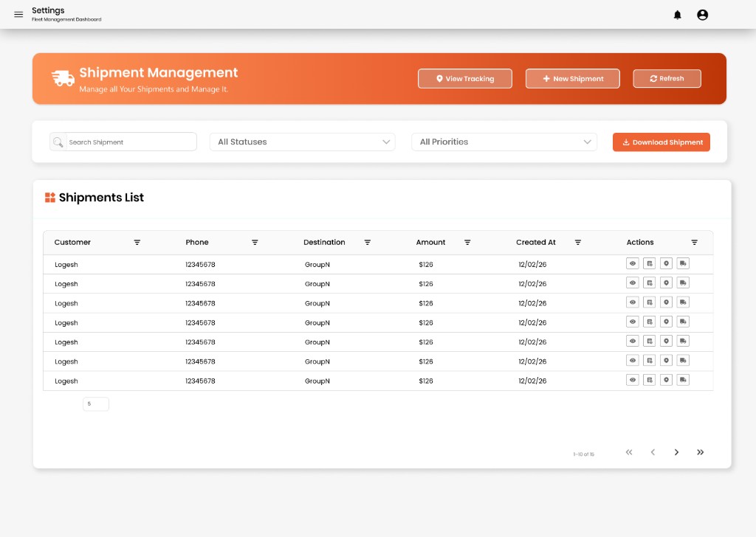
Task: Click the Download Shipment button
Action: (x=661, y=142)
